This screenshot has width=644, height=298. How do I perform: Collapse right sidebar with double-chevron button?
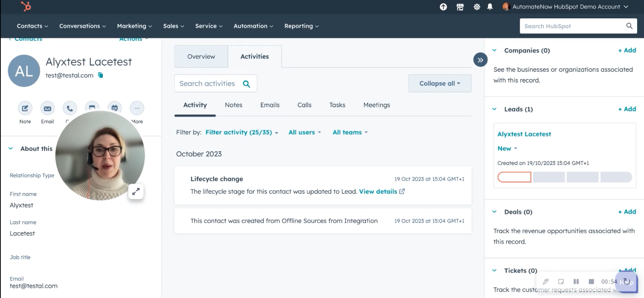tap(480, 60)
